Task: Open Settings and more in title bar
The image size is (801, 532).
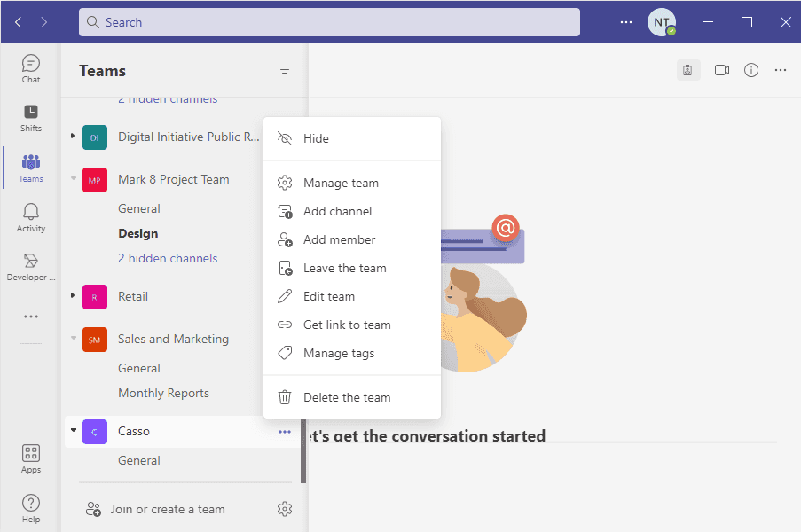Action: coord(625,22)
